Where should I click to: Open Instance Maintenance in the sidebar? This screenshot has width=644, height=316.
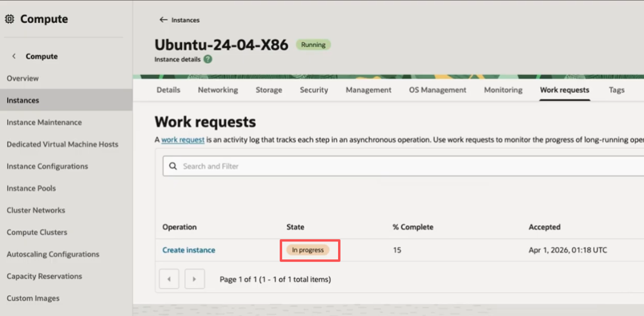point(44,122)
